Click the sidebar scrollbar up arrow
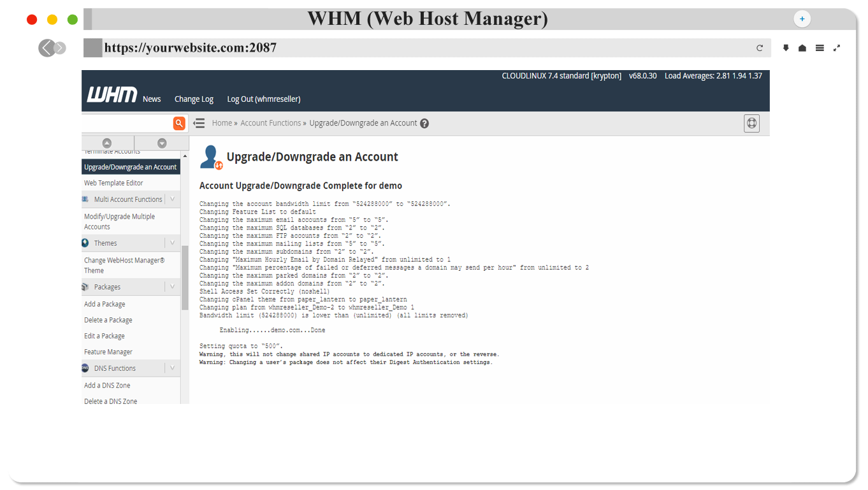The image size is (868, 490). pos(185,156)
